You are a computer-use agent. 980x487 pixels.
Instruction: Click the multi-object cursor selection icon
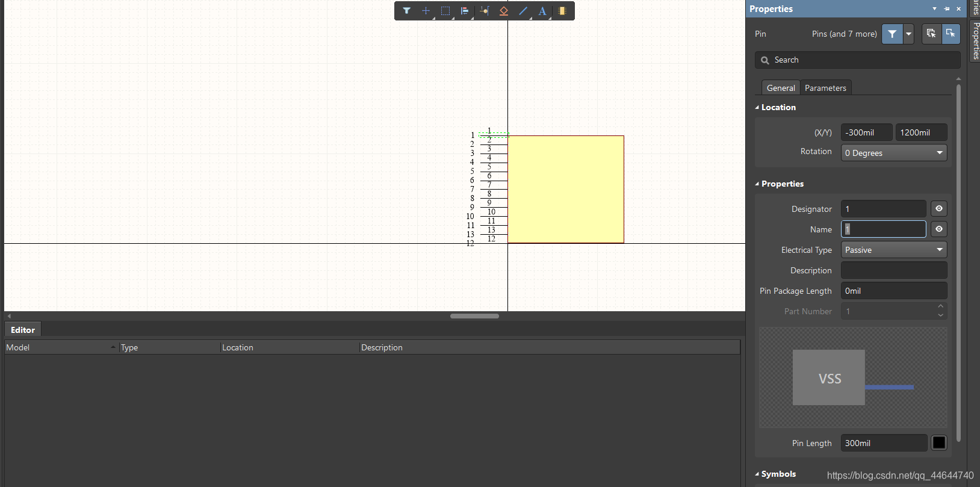931,34
